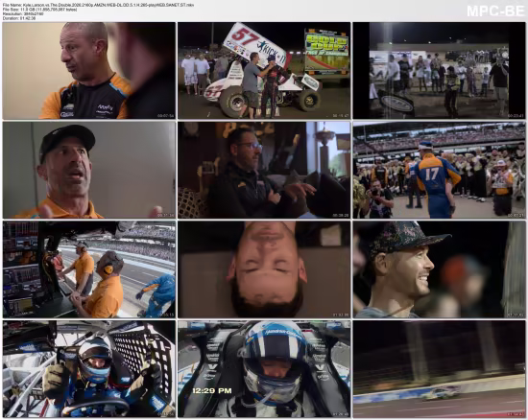The width and height of the screenshot is (528, 420).
Task: Select thumbnail of driver in number 17 suit
Action: 439,170
